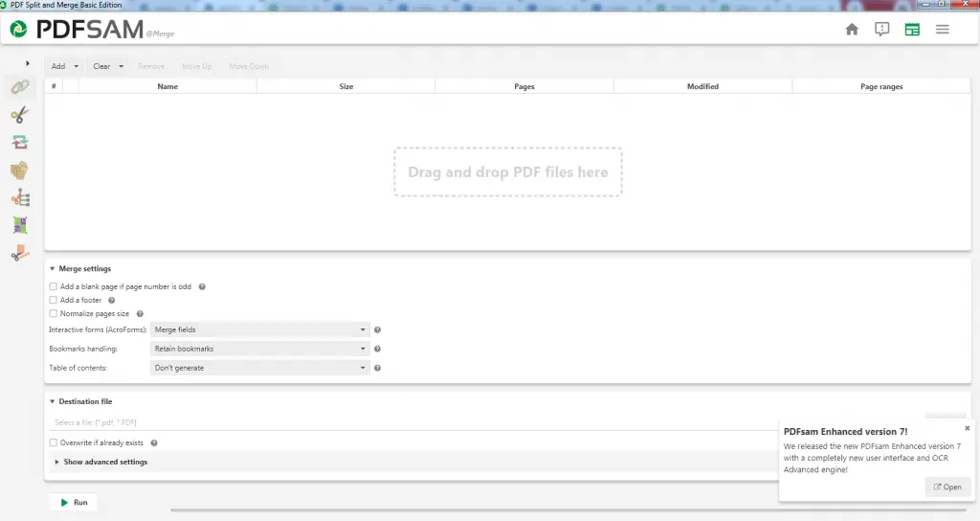The width and height of the screenshot is (980, 521).
Task: Open the Split tool scissors icon
Action: point(20,115)
